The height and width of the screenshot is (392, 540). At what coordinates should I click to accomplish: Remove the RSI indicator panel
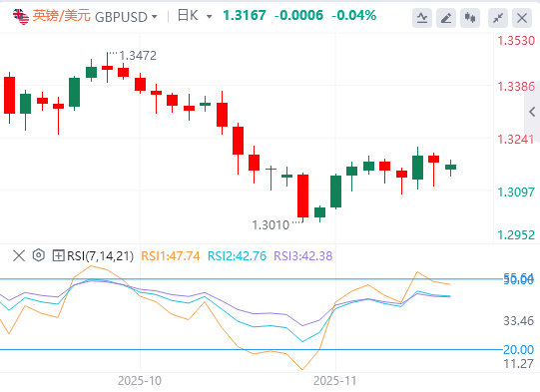[x=19, y=255]
